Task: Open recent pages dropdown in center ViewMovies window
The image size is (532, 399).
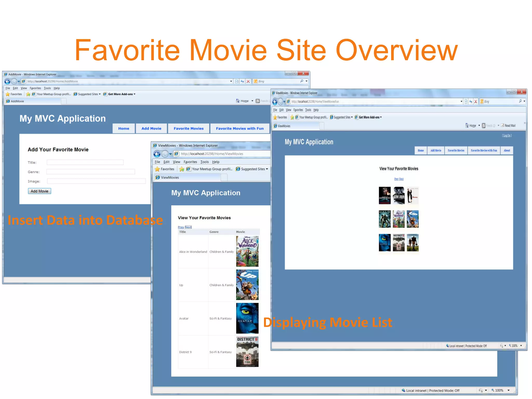Action: point(170,154)
